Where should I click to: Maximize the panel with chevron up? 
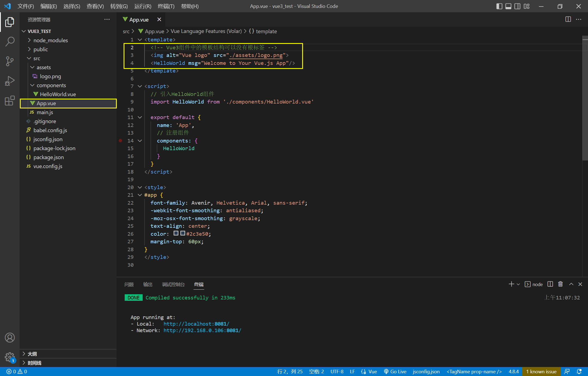point(571,284)
